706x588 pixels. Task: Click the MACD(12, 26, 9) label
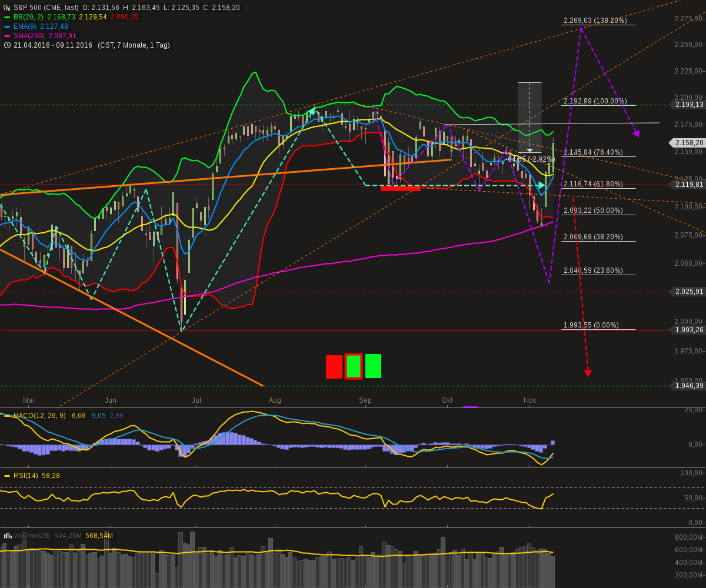39,416
